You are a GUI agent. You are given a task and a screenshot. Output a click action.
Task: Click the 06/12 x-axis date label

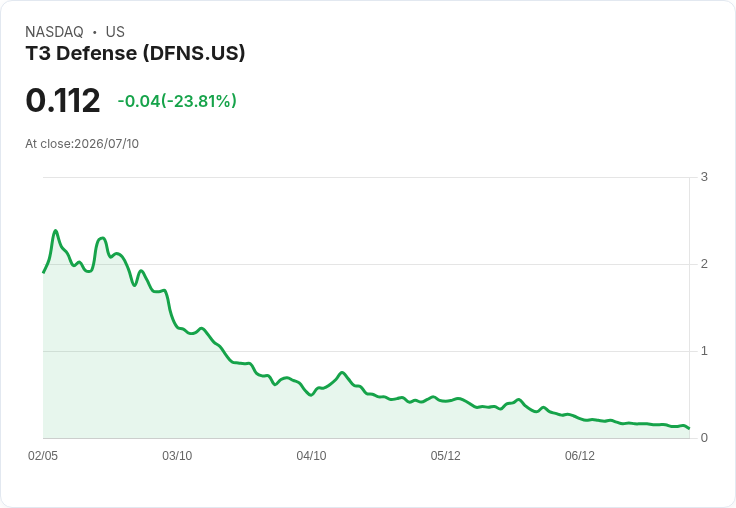[x=580, y=455]
